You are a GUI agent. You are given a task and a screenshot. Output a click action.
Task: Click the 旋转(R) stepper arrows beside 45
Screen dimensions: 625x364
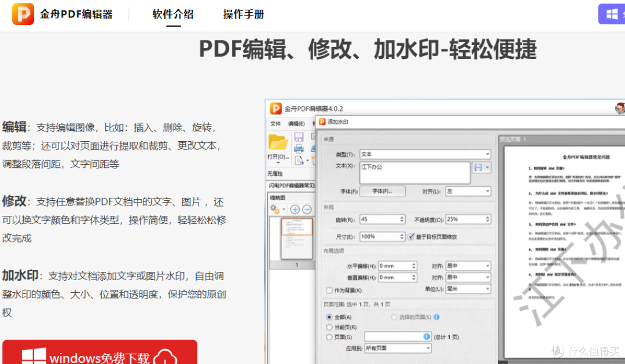pyautogui.click(x=402, y=219)
